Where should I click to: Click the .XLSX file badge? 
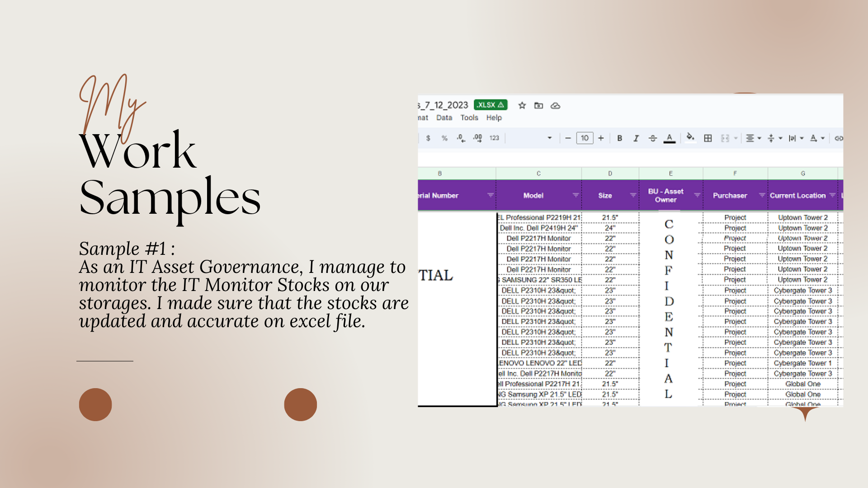491,105
